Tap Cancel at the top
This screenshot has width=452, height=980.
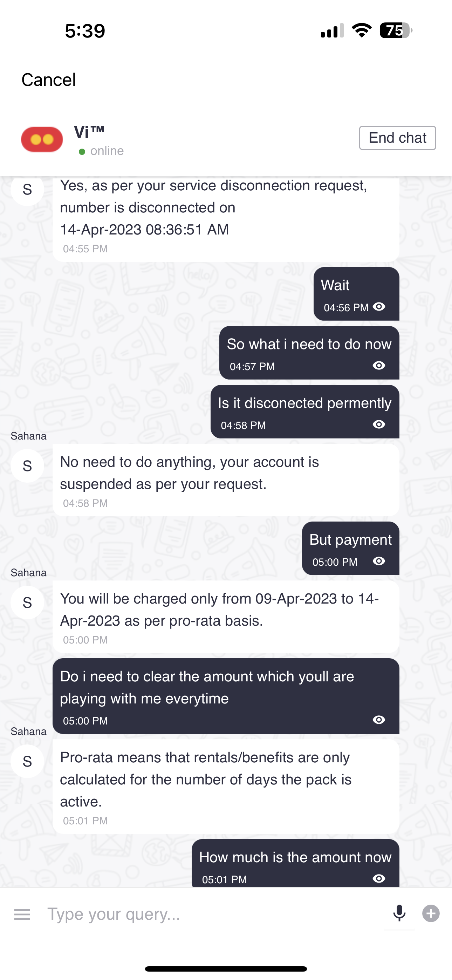pos(49,80)
